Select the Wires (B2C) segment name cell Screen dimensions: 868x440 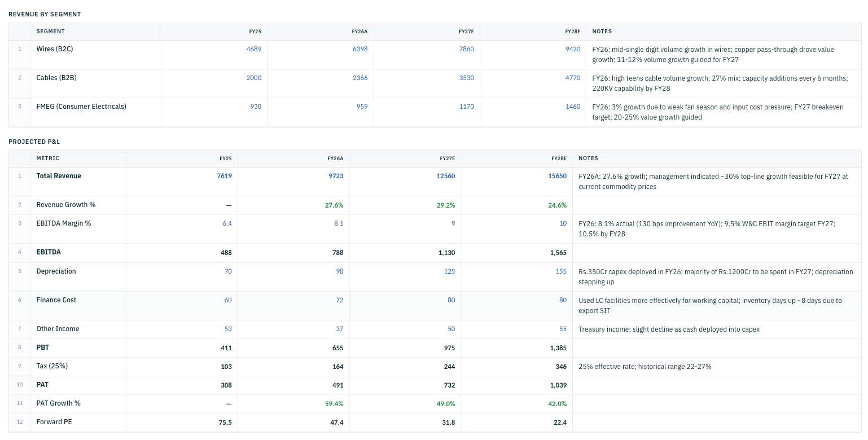click(96, 55)
